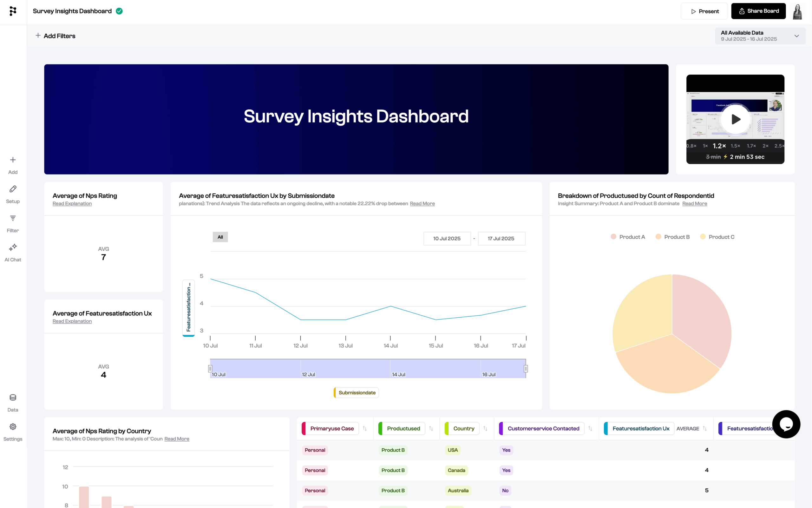Select the All range tab
Viewport: 812px width, 508px height.
[x=220, y=237]
